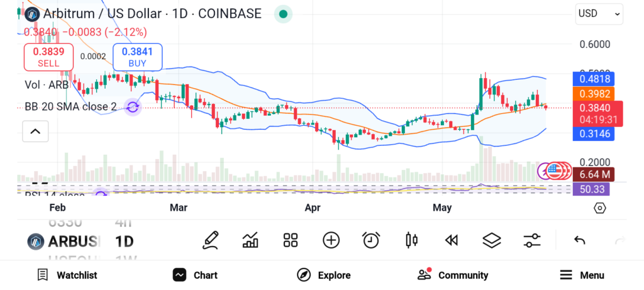Click the 0.4818 upper band price label
The image size is (644, 290).
594,79
